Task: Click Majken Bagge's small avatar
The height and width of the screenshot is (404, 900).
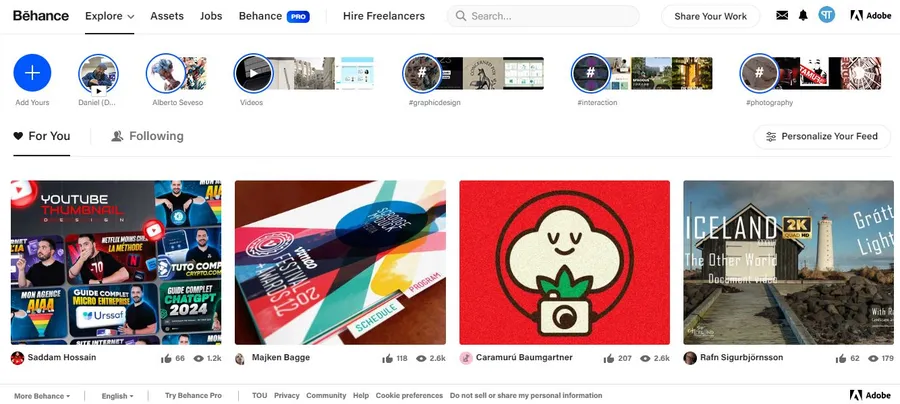Action: click(240, 358)
